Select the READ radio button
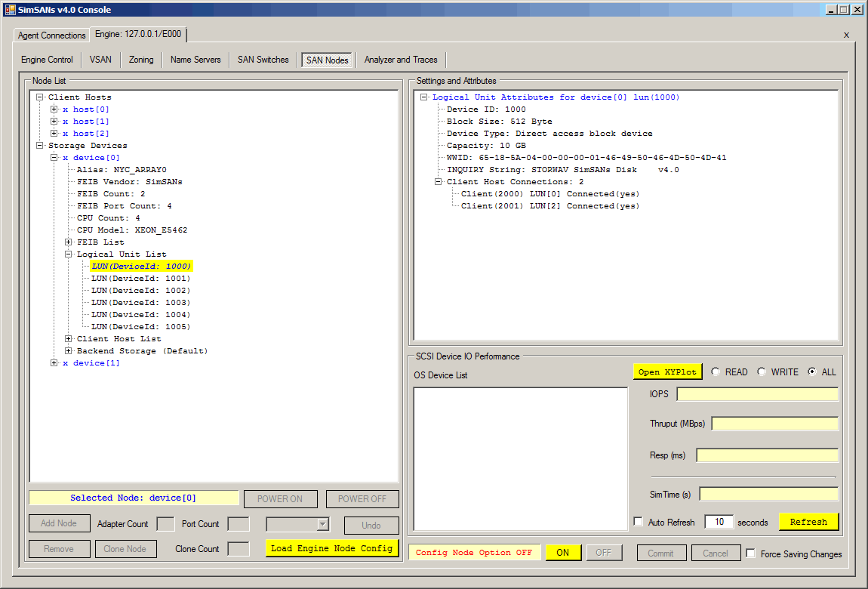Screen dimensions: 868x589 (714, 372)
